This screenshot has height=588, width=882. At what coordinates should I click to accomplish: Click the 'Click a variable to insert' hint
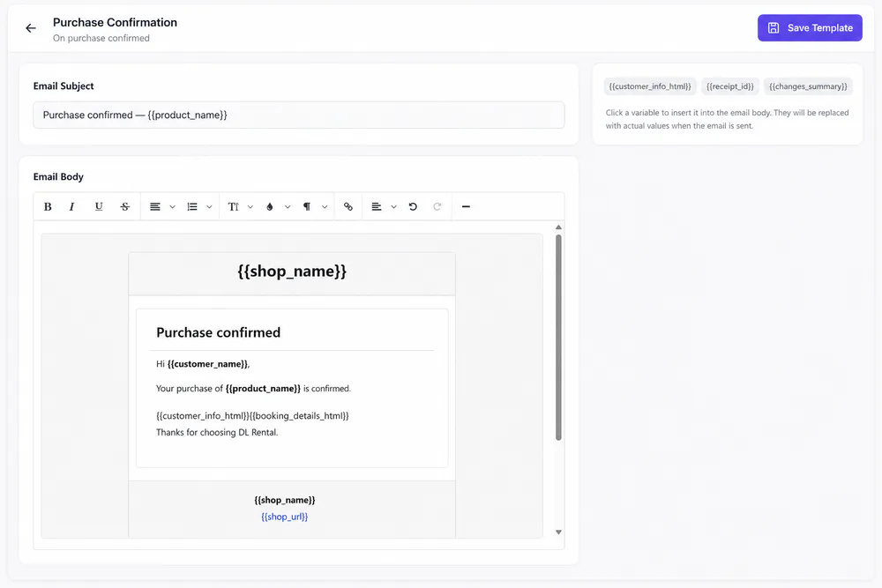728,119
